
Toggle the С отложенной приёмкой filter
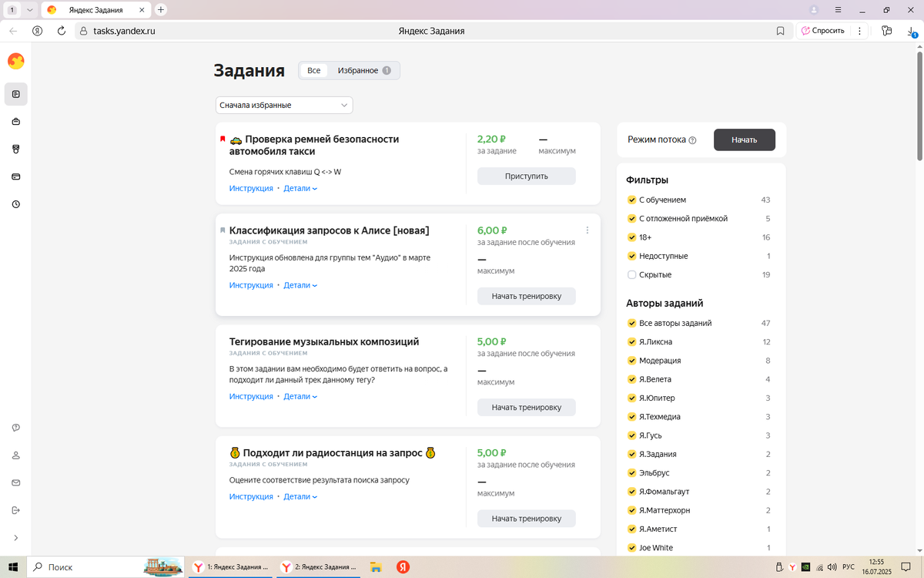pyautogui.click(x=632, y=219)
